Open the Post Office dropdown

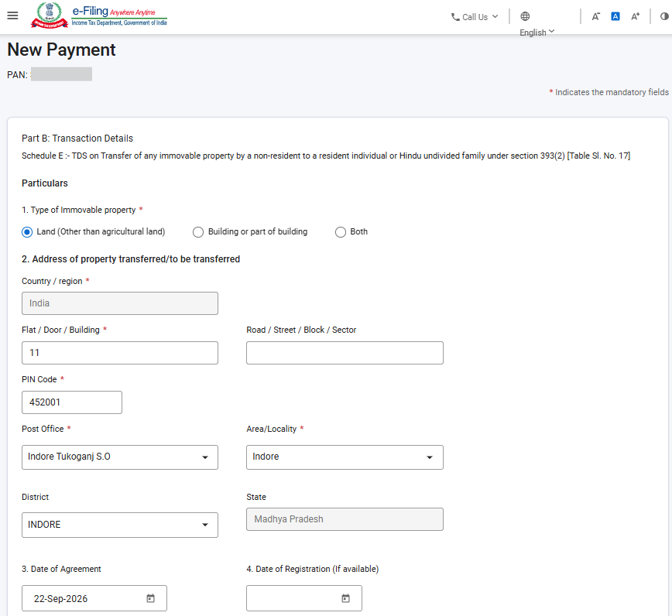point(120,457)
